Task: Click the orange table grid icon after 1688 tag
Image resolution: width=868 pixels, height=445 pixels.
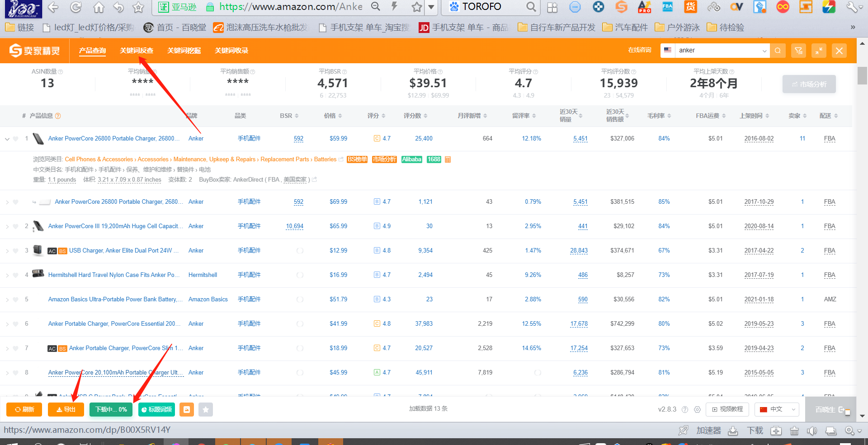Action: click(448, 159)
